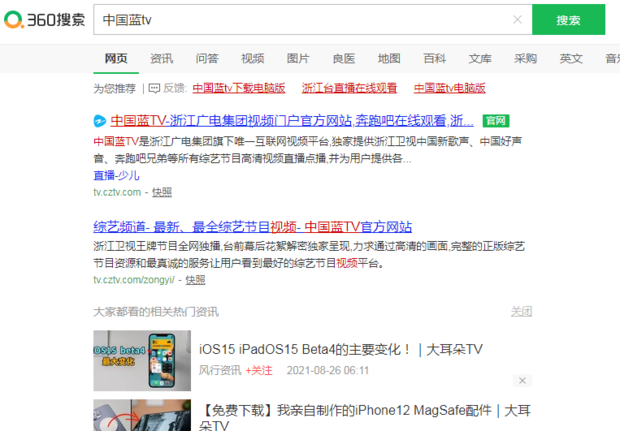This screenshot has height=431, width=620.
Task: Switch to the 资讯 tab
Action: pos(162,59)
